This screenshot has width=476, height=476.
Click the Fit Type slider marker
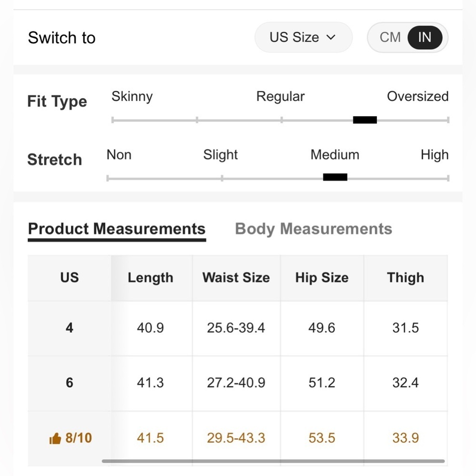(365, 120)
